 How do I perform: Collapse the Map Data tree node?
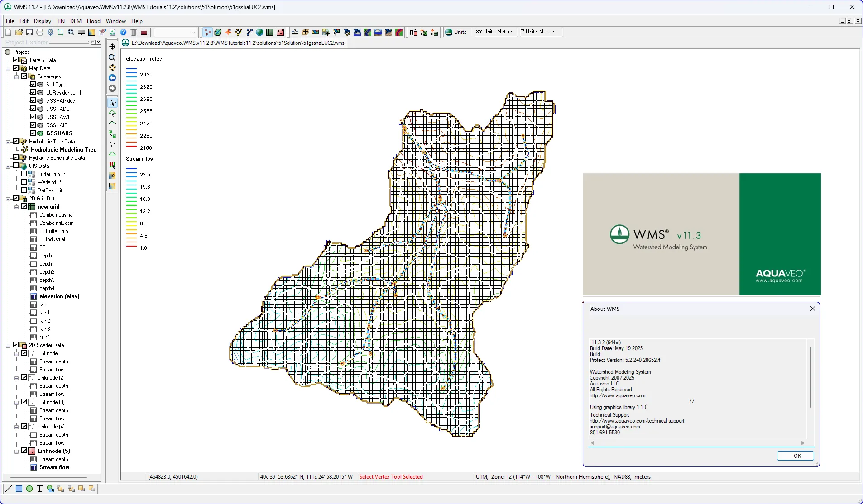tap(8, 68)
